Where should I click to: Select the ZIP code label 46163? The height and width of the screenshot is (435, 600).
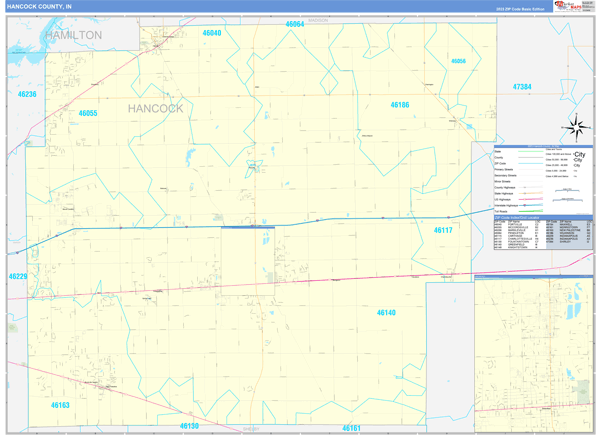click(x=60, y=405)
